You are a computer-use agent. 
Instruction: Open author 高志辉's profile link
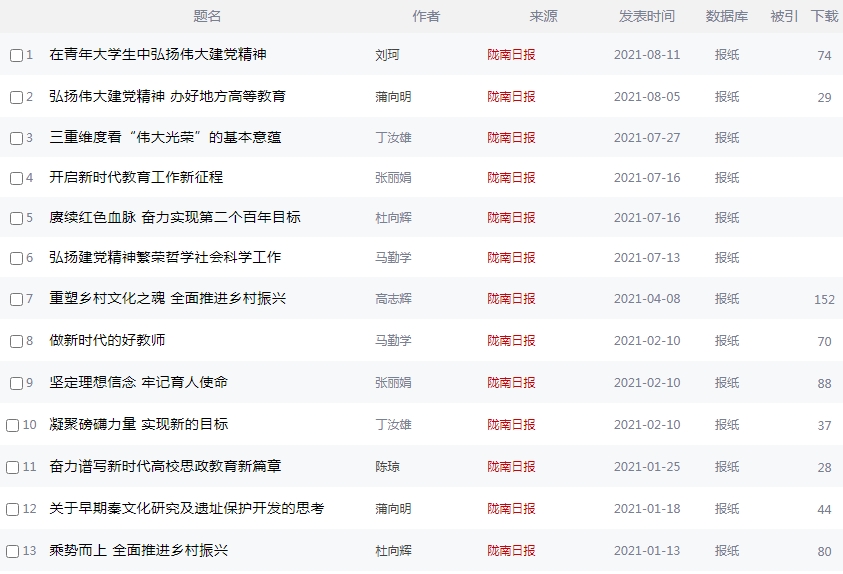393,299
